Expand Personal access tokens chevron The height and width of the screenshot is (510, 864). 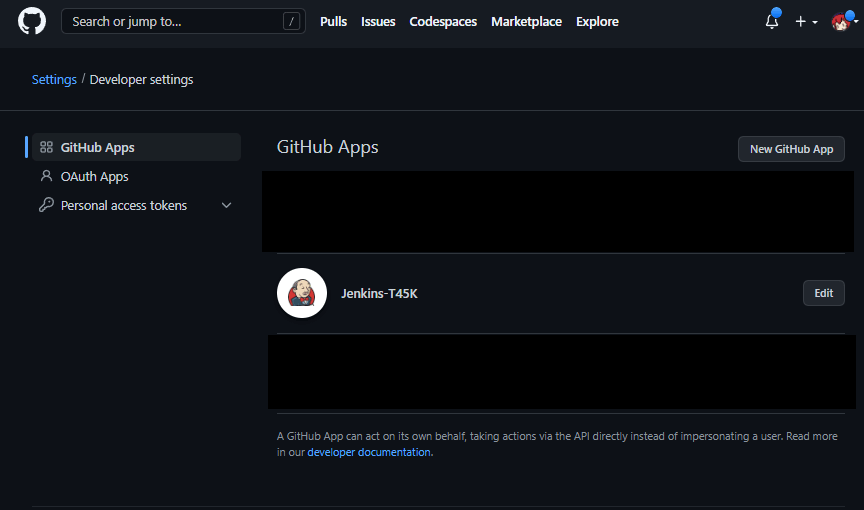pyautogui.click(x=226, y=205)
